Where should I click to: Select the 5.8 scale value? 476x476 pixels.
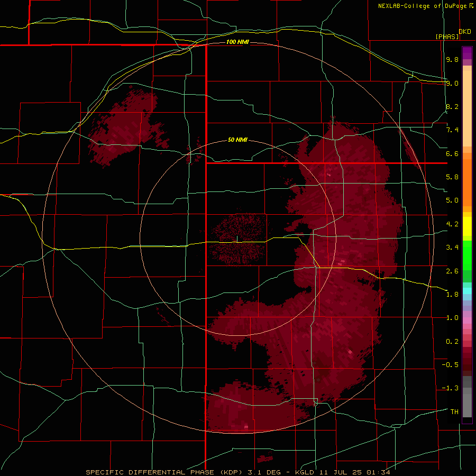(x=452, y=177)
